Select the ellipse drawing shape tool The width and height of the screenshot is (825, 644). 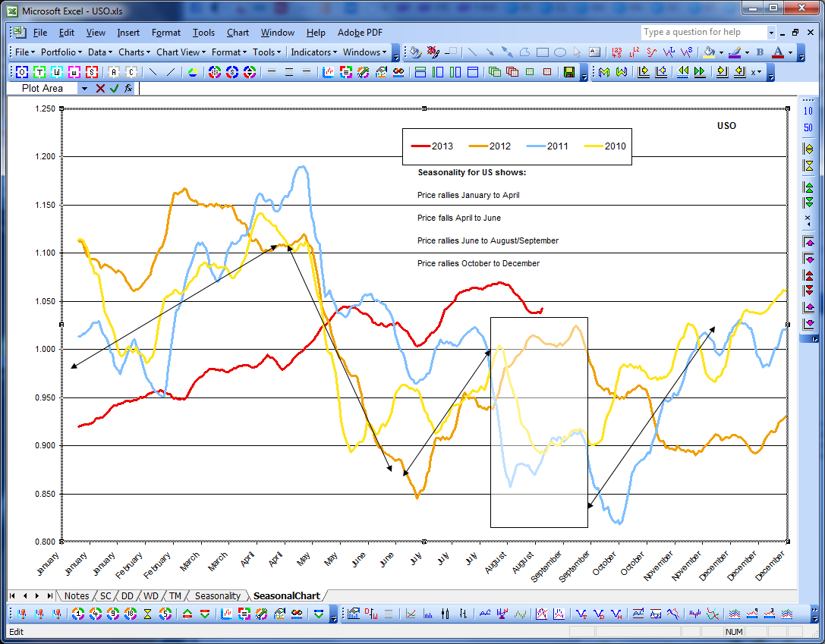560,52
